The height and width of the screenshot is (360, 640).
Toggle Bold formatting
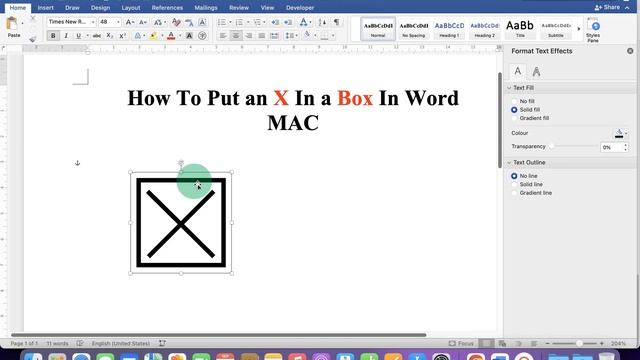53,36
